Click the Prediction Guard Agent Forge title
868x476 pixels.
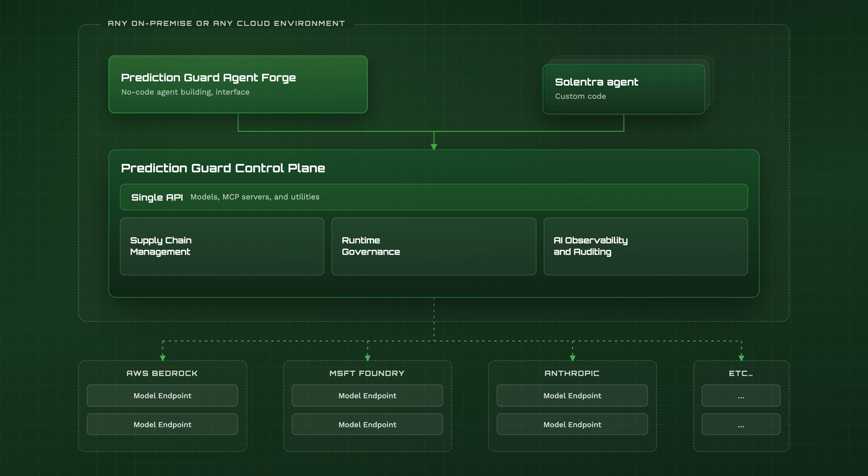[x=208, y=78]
